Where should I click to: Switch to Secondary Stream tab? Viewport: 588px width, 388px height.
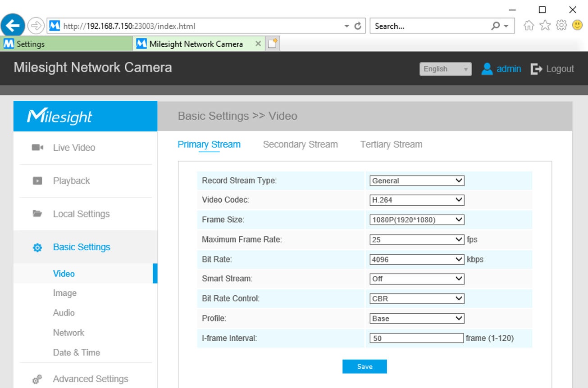point(301,144)
